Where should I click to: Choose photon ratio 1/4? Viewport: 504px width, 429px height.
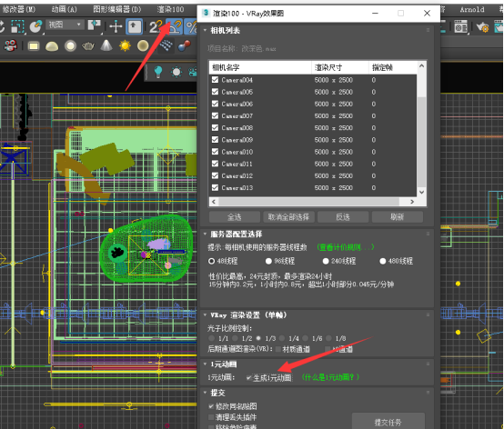pos(282,338)
